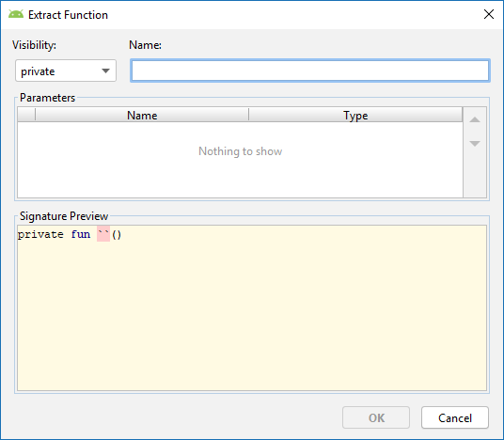Click the Cancel button
504x440 pixels.
coord(455,417)
